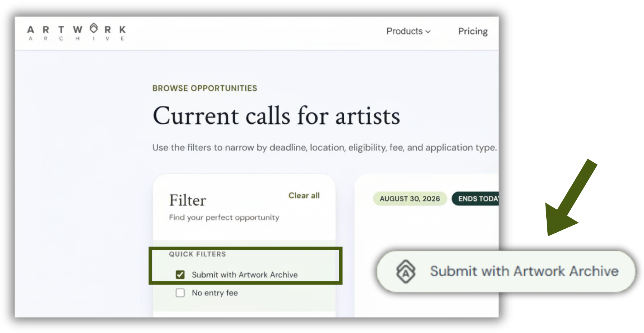Viewport: 644px width, 333px height.
Task: Uncheck Submit with Artwork Archive filter
Action: point(180,275)
